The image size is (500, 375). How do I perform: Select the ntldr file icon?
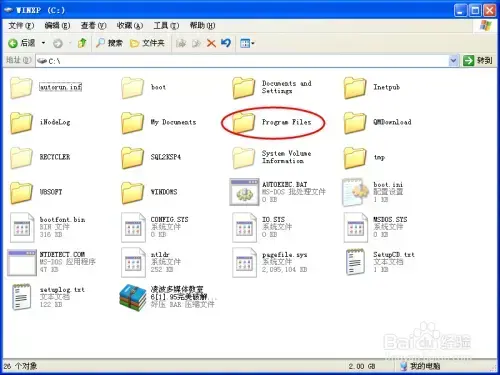click(133, 263)
